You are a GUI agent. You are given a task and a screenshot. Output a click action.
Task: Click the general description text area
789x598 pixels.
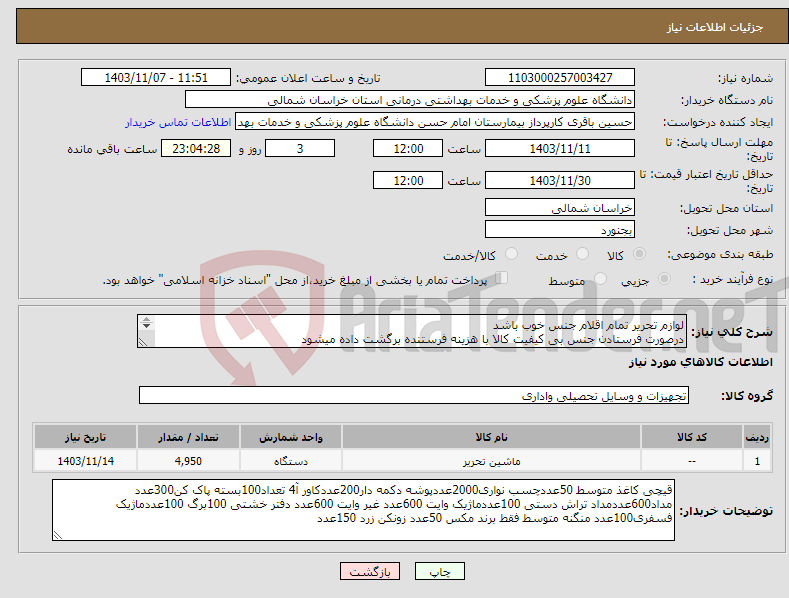coord(412,331)
